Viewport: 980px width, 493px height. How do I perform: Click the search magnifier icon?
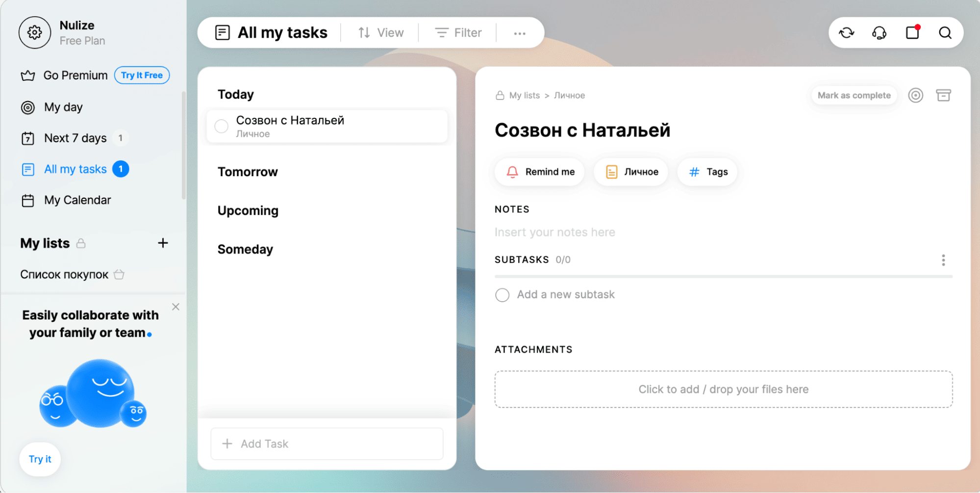(x=945, y=33)
